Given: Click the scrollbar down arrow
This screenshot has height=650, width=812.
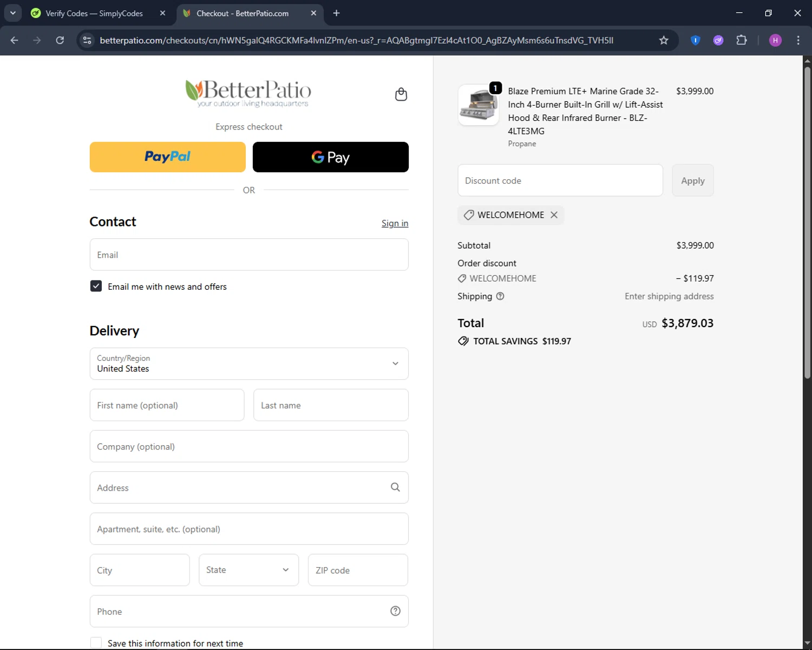Looking at the screenshot, I should (807, 643).
